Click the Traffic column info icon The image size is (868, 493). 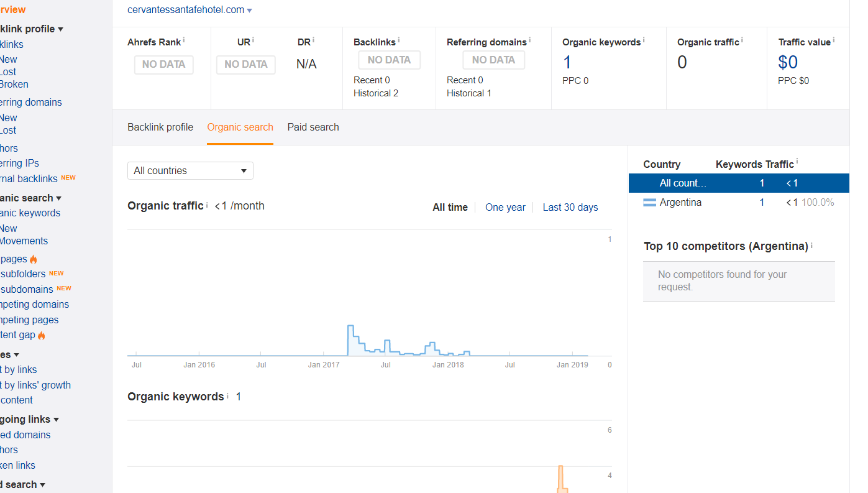point(797,162)
